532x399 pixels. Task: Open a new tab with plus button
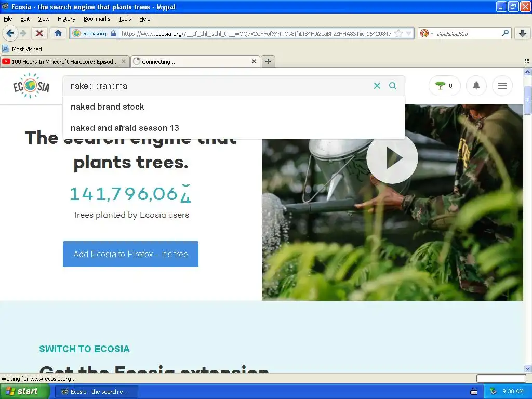268,61
